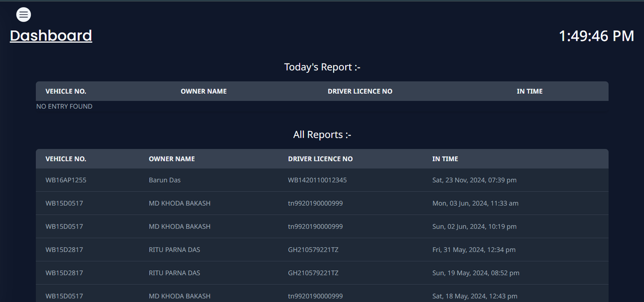The image size is (644, 302).
Task: Click the 1:49:46 PM clock
Action: (596, 36)
